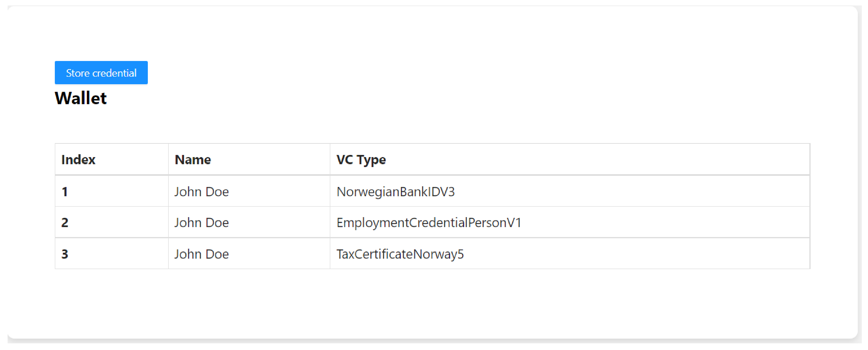Select the John Doe name in row 3

[x=201, y=254]
